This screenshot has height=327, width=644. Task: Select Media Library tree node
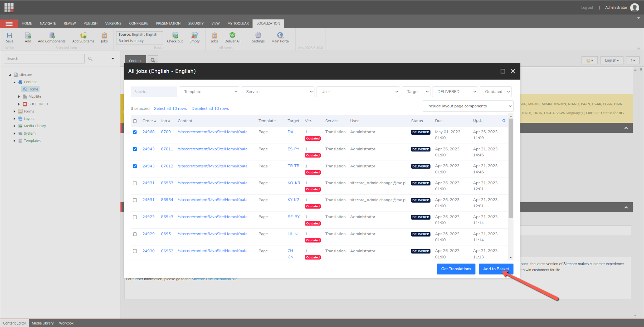(35, 126)
